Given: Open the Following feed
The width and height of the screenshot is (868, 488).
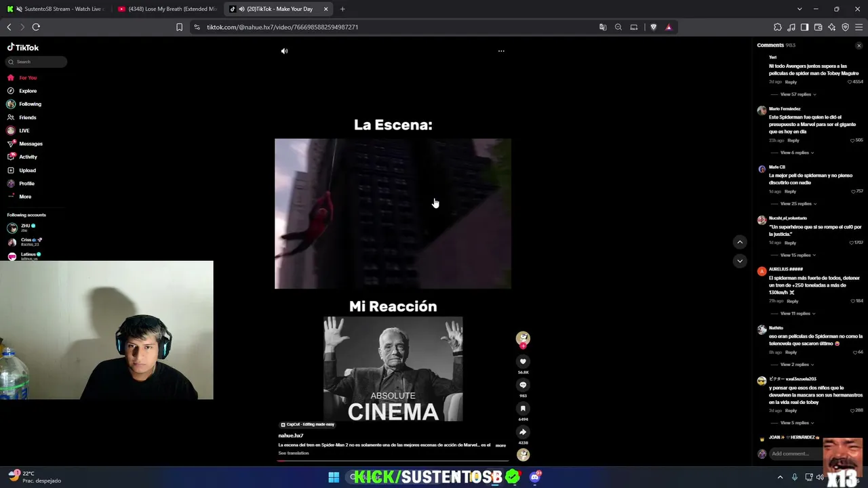Looking at the screenshot, I should pos(30,104).
